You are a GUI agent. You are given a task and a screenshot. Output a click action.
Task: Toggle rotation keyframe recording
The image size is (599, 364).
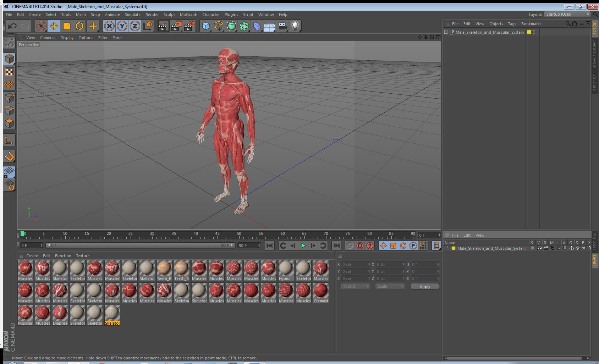pos(403,246)
